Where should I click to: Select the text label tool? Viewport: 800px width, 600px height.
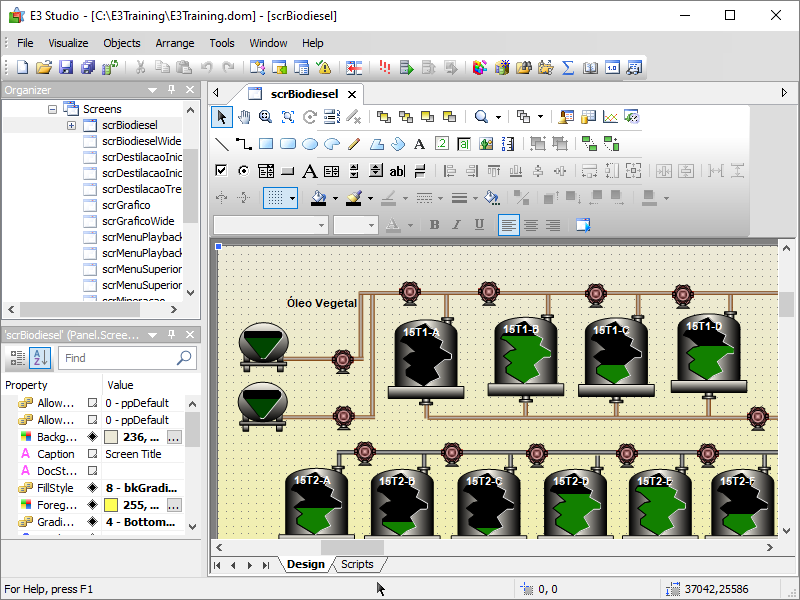pyautogui.click(x=420, y=144)
